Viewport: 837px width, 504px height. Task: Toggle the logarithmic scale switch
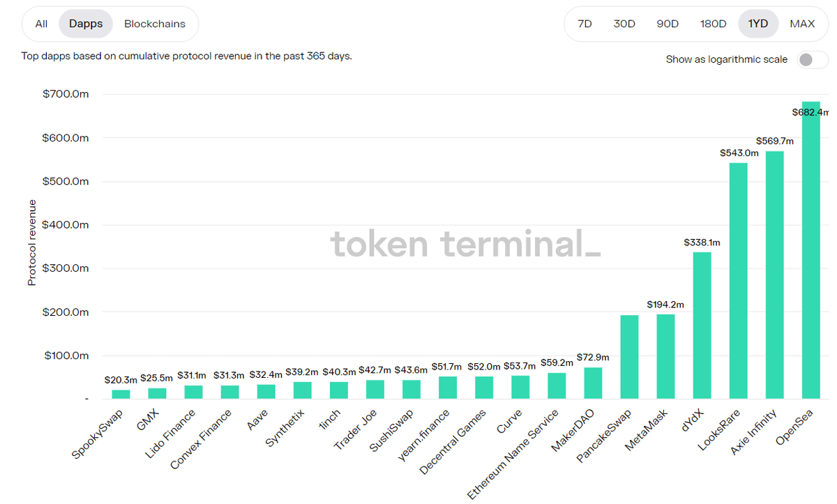click(808, 60)
